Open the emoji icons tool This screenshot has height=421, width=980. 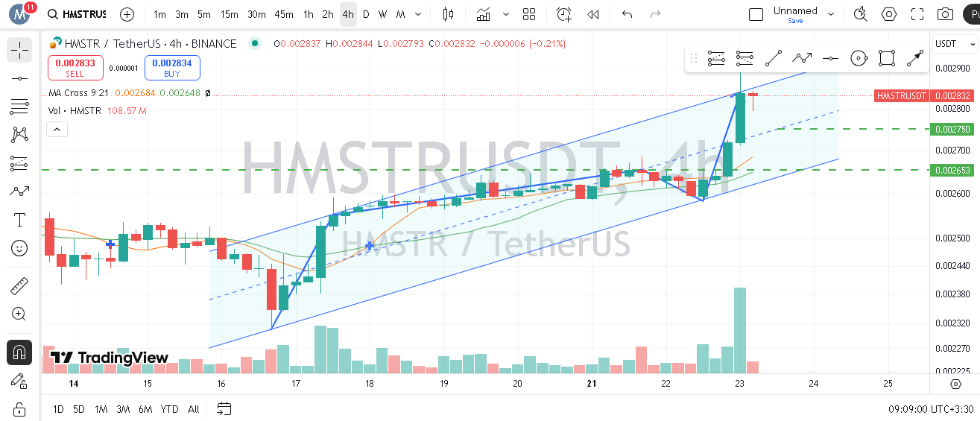click(x=19, y=248)
